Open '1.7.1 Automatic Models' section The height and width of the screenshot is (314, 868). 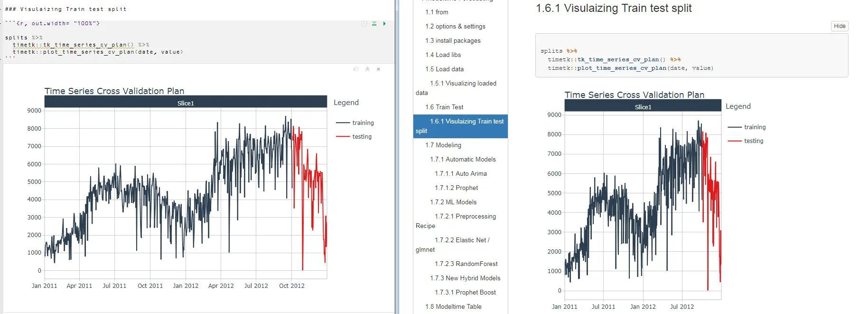coord(463,159)
